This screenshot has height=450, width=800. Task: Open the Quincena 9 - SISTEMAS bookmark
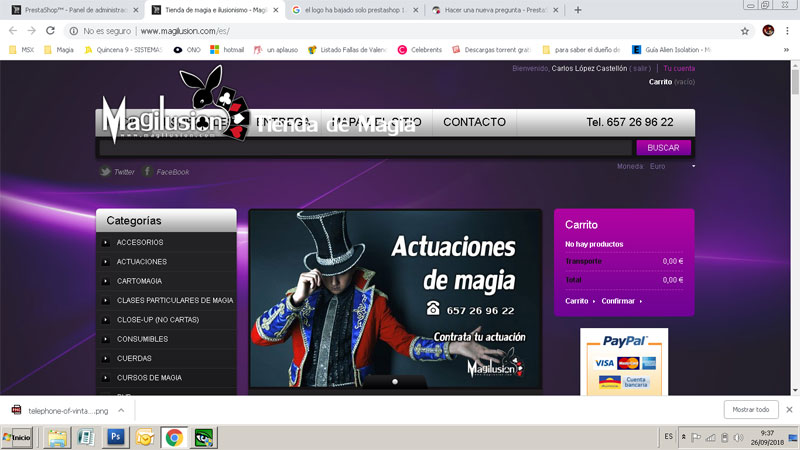pyautogui.click(x=123, y=49)
